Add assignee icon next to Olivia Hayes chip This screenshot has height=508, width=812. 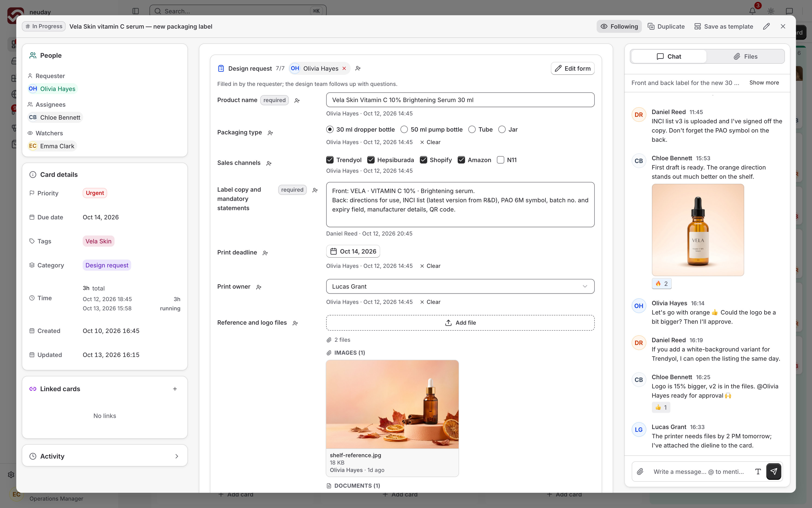click(x=358, y=69)
